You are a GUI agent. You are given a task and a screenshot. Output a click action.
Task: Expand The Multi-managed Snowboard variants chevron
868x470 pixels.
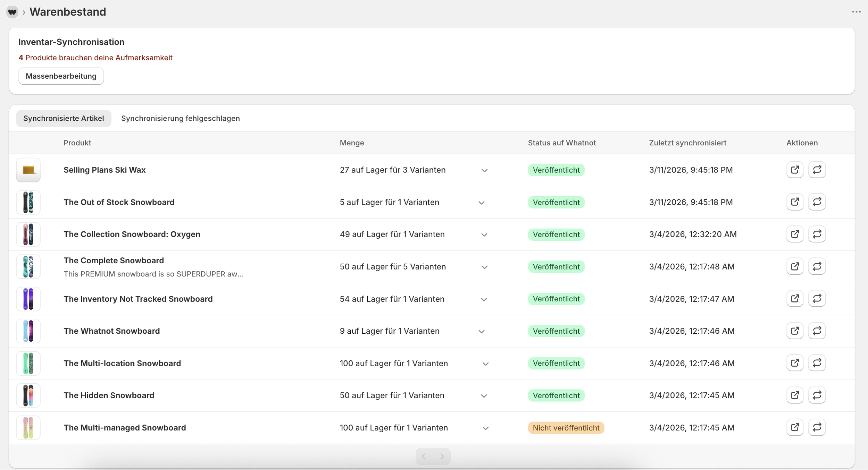[485, 428]
